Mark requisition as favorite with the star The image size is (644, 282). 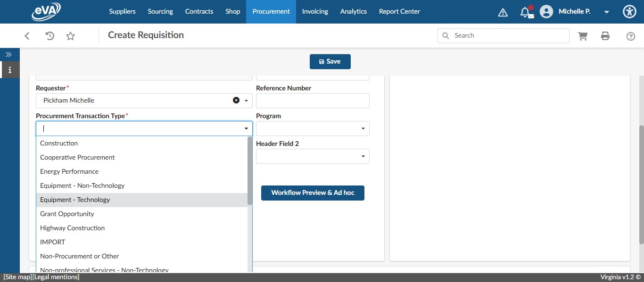point(70,35)
